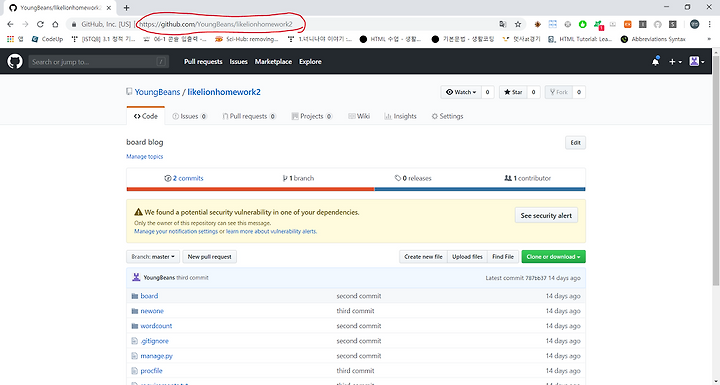Open the notifications bell icon
This screenshot has height=385, width=720.
coord(655,62)
